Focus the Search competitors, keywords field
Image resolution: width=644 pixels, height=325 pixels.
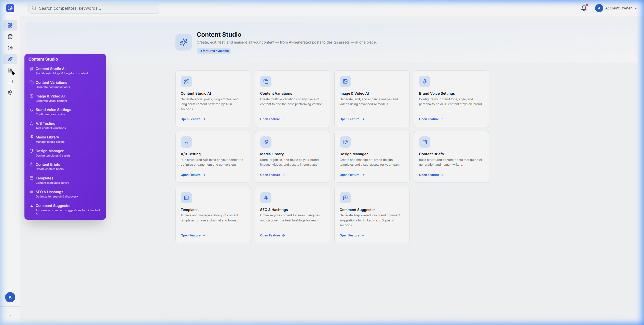click(94, 8)
